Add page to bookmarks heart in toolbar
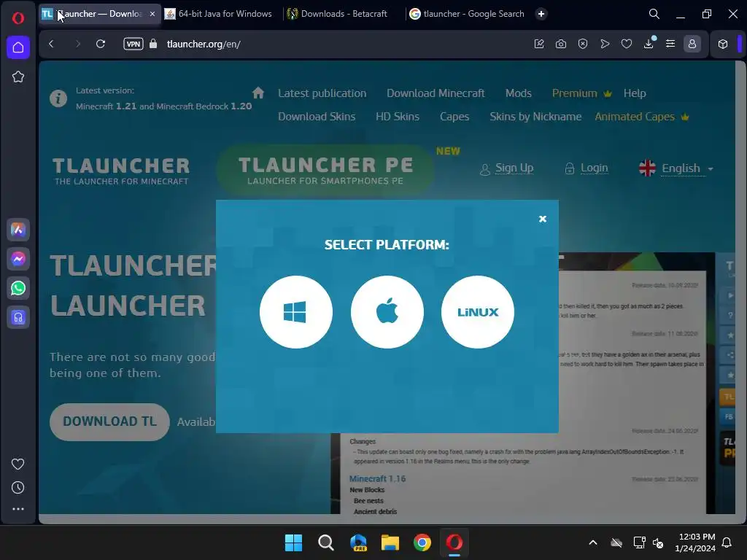Viewport: 747px width, 560px height. tap(627, 44)
